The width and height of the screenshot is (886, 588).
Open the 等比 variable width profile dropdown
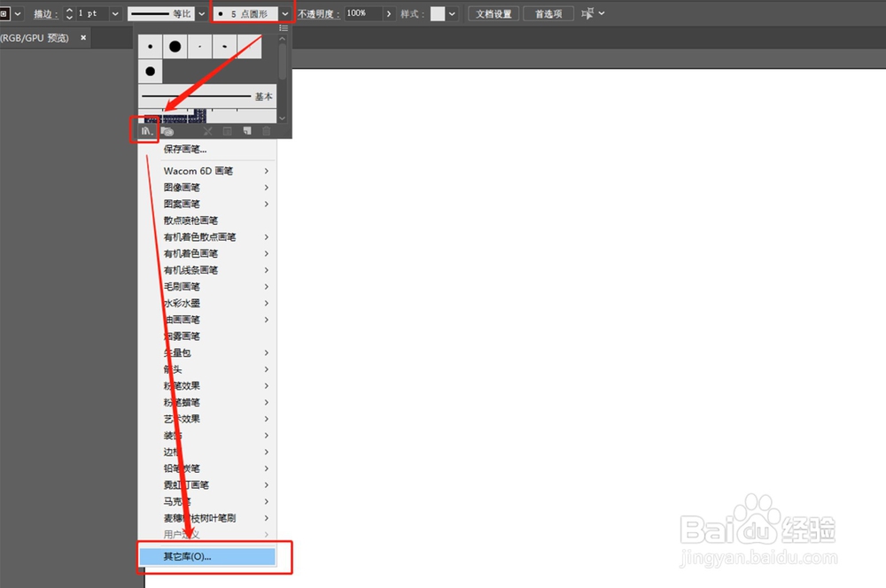(x=201, y=13)
